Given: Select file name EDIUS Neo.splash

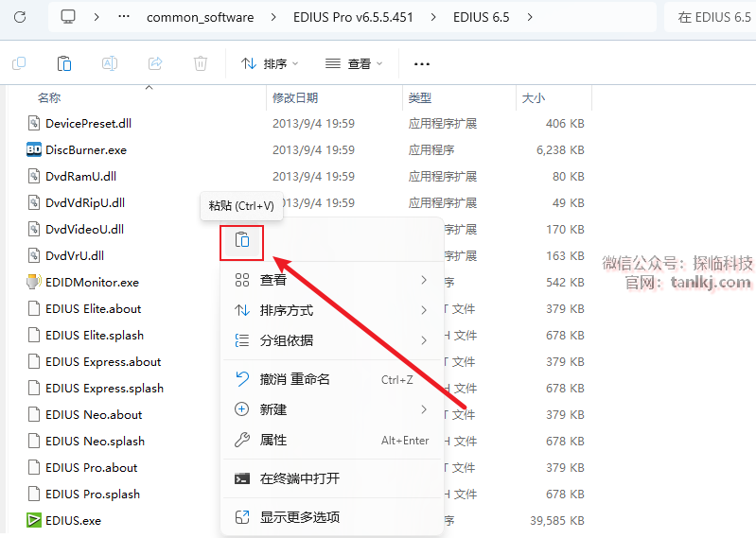Looking at the screenshot, I should (95, 442).
